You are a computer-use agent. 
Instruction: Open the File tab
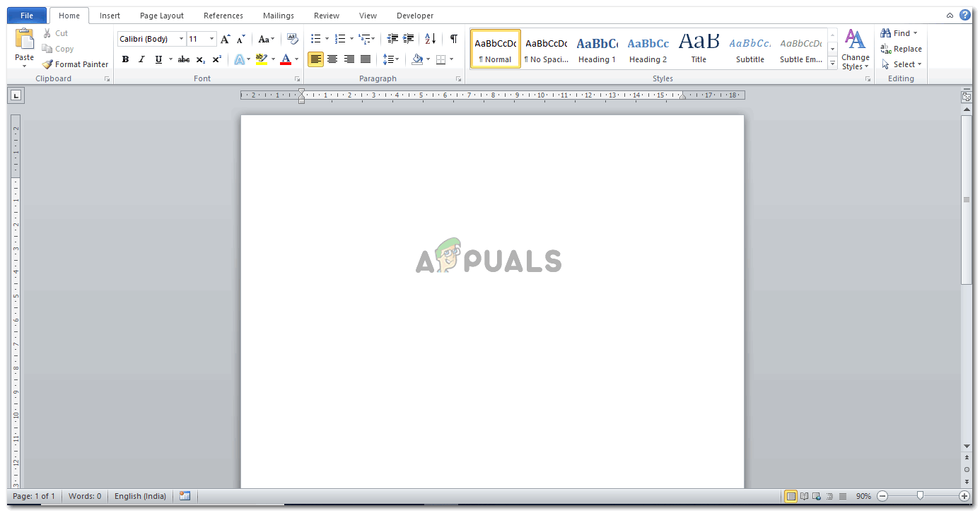coord(27,16)
